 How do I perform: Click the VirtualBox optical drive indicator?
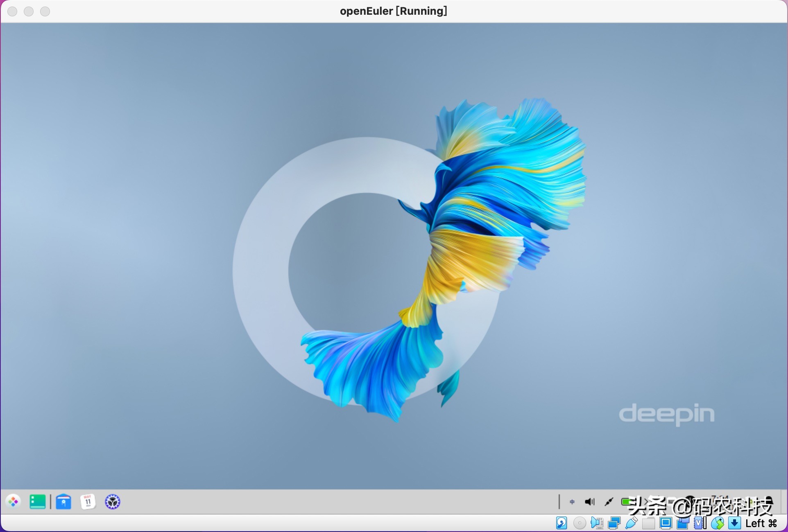(x=580, y=523)
